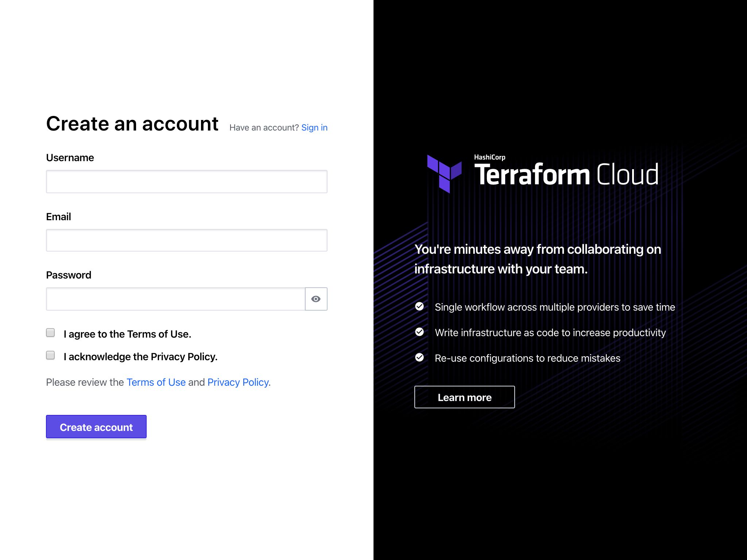Select the Password text box
This screenshot has height=560, width=747.
tap(175, 299)
